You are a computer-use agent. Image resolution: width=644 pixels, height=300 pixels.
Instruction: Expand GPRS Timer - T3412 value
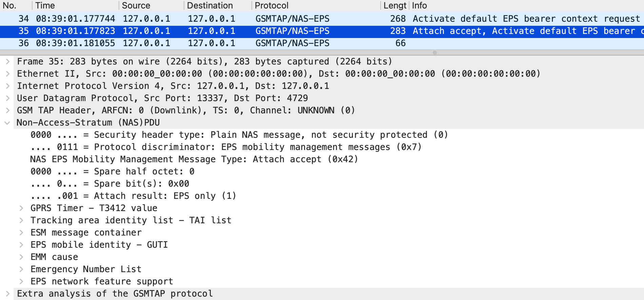point(21,208)
